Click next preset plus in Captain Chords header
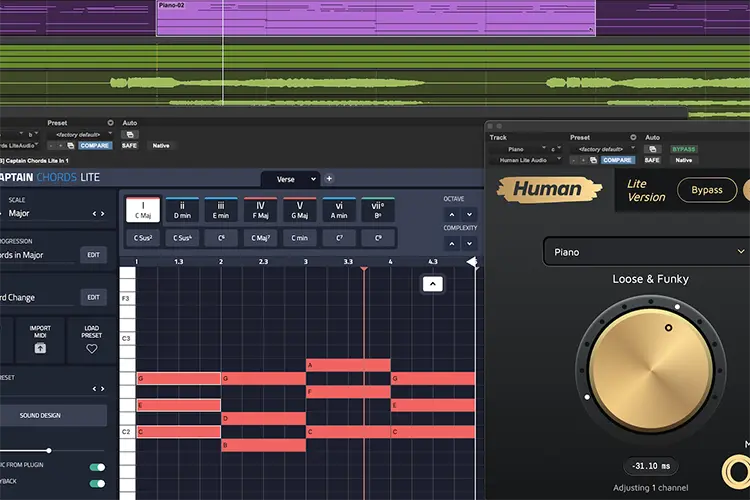 pos(61,145)
